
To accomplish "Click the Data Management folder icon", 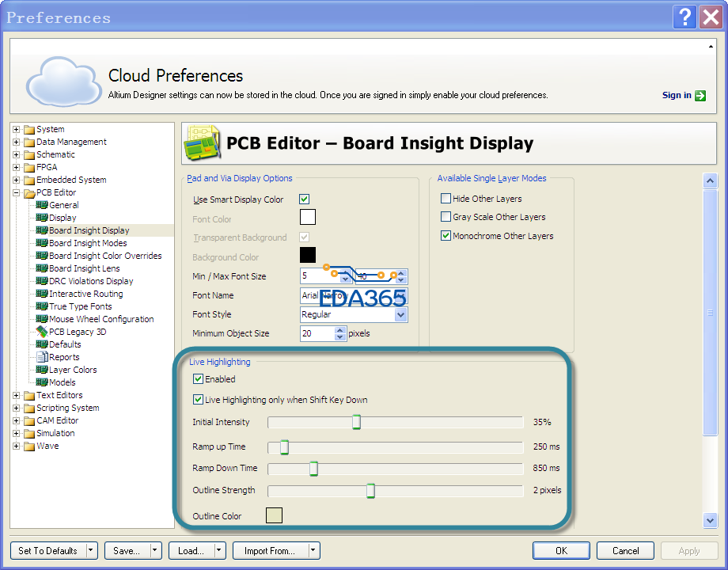I will pyautogui.click(x=29, y=142).
